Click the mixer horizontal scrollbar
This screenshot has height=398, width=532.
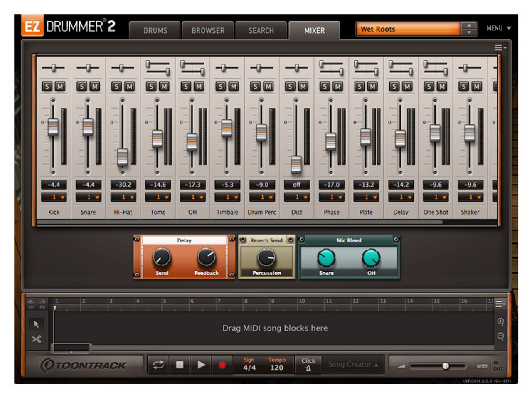pyautogui.click(x=240, y=222)
